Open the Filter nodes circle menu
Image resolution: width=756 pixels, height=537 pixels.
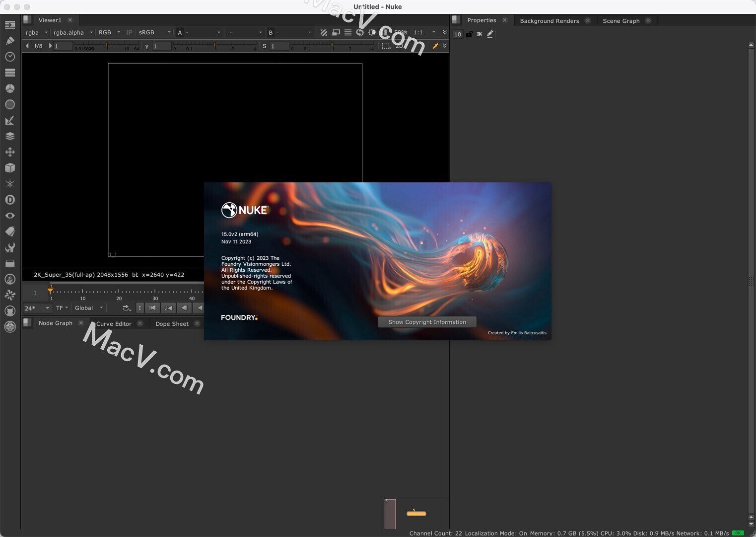(x=10, y=104)
